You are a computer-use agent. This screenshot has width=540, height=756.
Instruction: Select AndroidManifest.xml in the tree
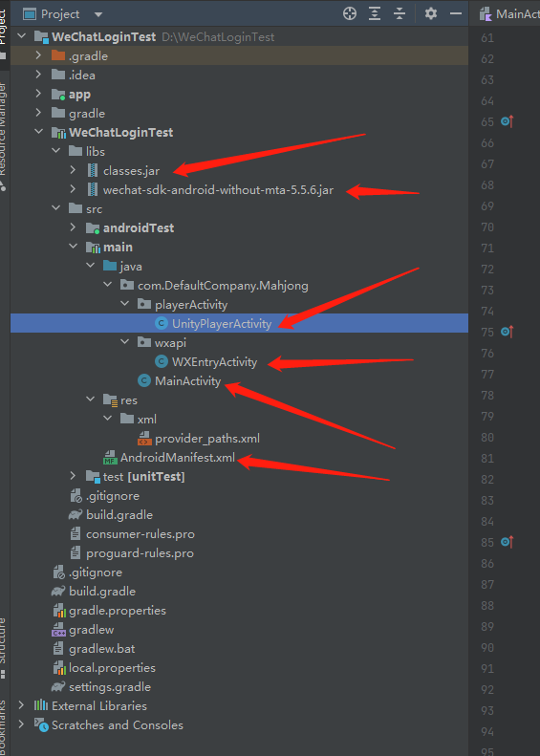coord(178,458)
